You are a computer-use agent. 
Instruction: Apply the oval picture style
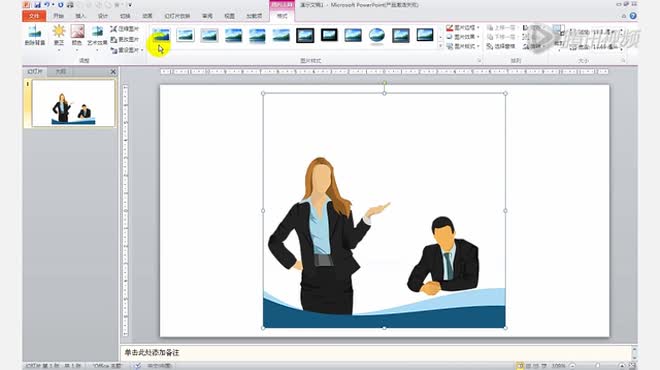click(377, 35)
